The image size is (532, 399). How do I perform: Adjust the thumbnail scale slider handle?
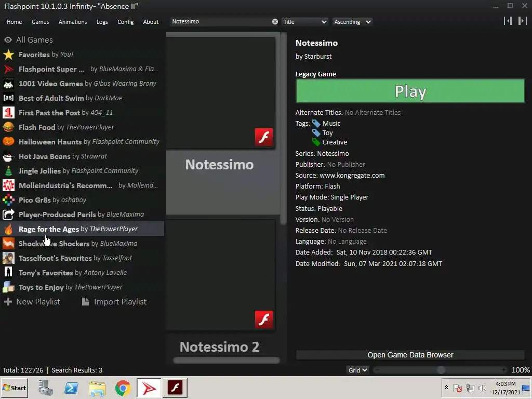click(x=441, y=370)
